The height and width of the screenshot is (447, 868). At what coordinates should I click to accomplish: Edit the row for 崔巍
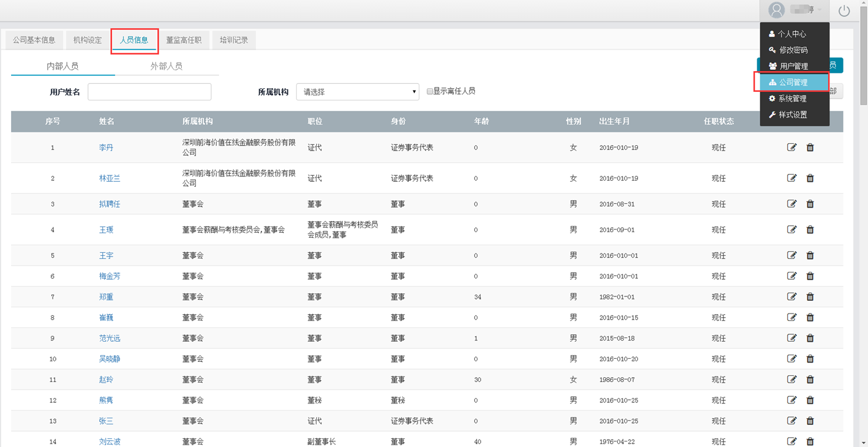[791, 317]
